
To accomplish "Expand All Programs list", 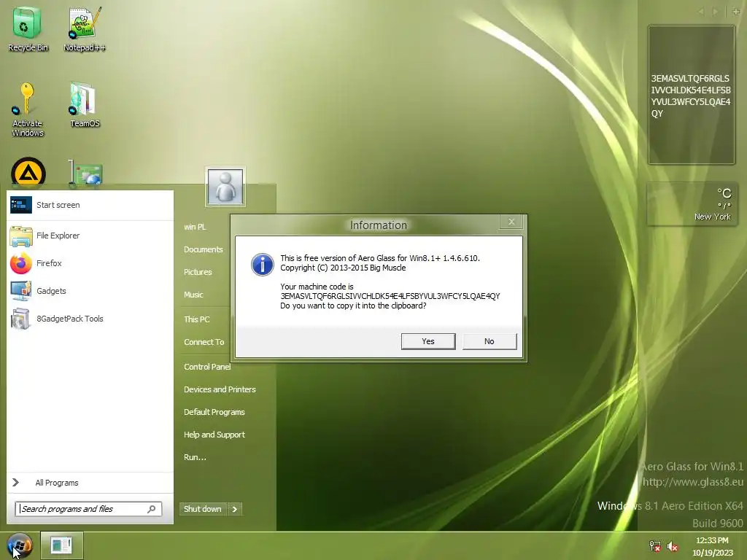I will click(x=90, y=483).
